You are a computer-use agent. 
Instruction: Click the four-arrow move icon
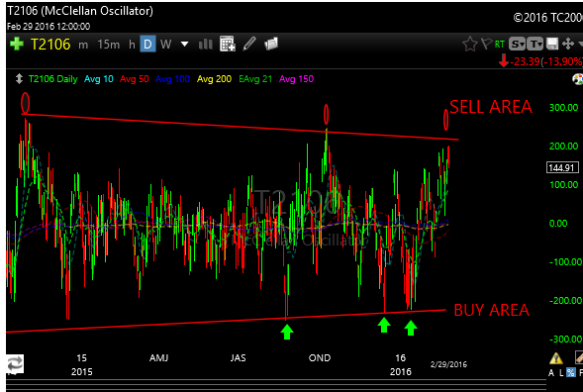click(x=568, y=44)
